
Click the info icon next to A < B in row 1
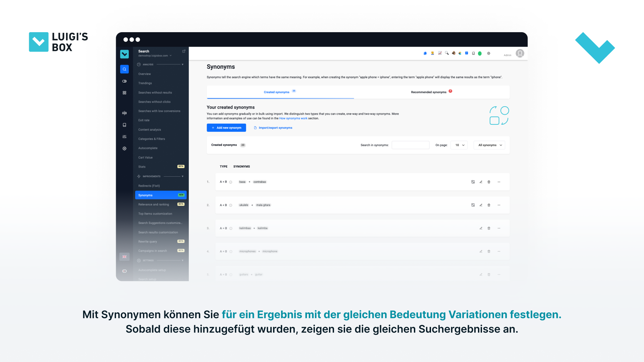click(x=231, y=182)
